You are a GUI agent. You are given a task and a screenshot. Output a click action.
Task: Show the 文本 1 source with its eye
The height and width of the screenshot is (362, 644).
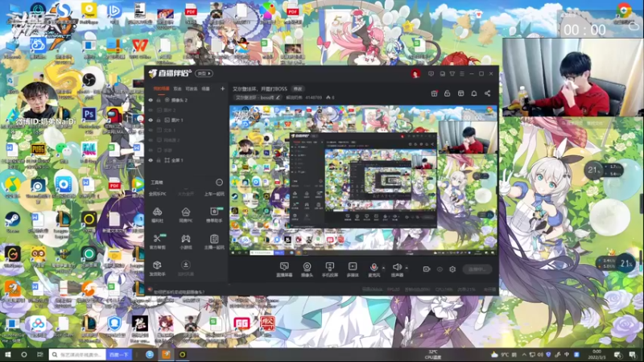pyautogui.click(x=151, y=130)
